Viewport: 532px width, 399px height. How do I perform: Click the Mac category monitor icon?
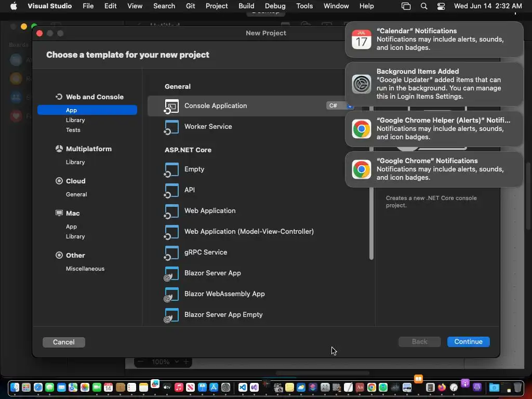tap(59, 213)
